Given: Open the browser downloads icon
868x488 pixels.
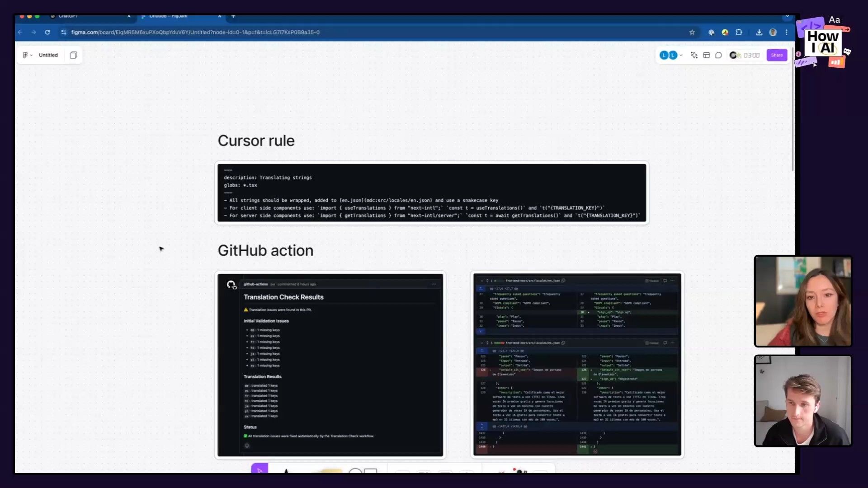Looking at the screenshot, I should click(759, 32).
